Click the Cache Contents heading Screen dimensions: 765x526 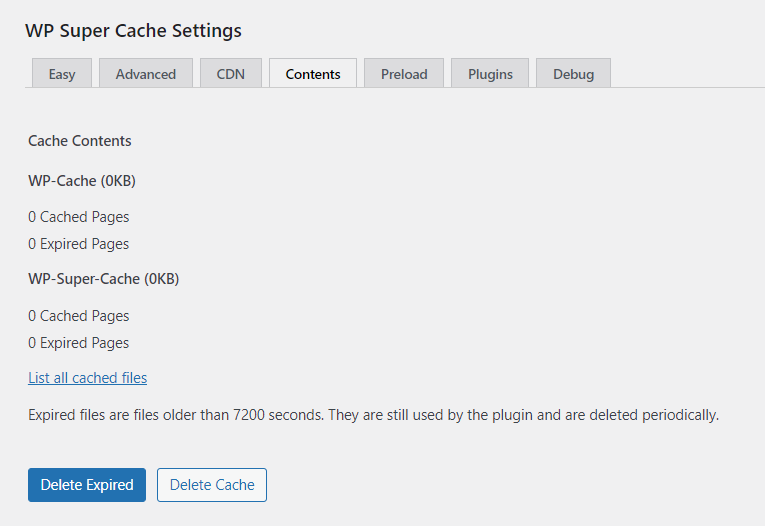coord(80,141)
